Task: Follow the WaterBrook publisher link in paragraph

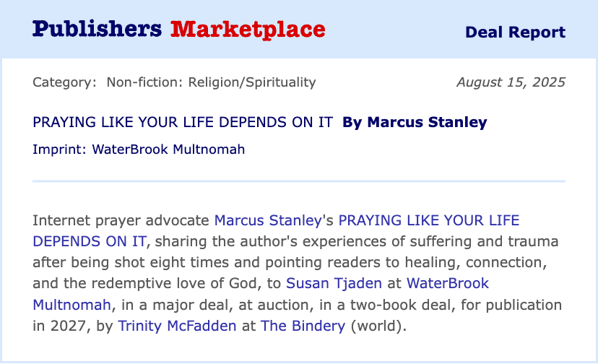Action: click(x=448, y=284)
